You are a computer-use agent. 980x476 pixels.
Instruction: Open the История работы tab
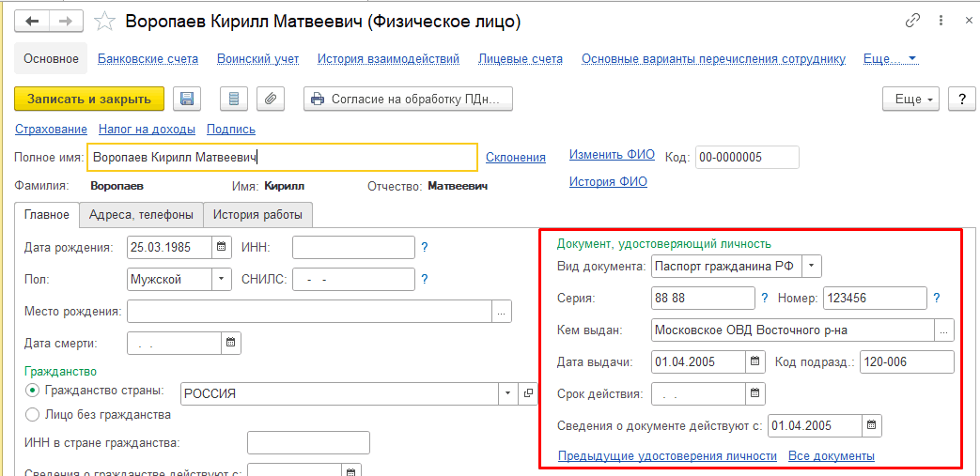click(x=257, y=215)
